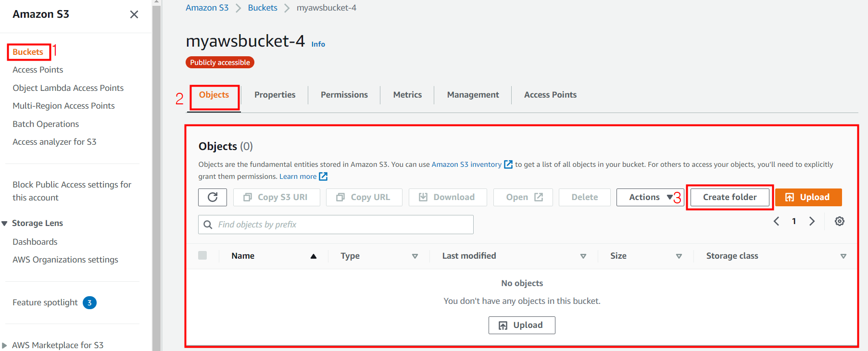Open the Actions dropdown menu

[x=650, y=197]
